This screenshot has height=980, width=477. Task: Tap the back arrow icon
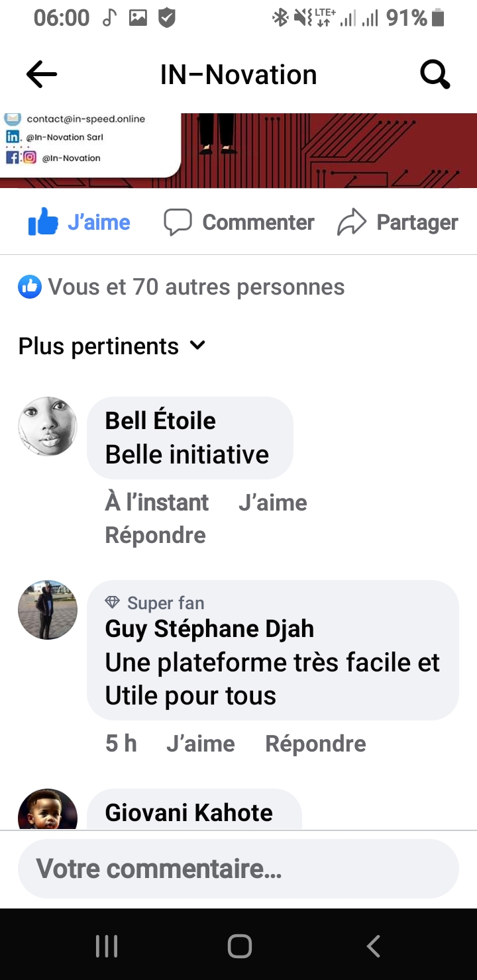click(x=42, y=75)
